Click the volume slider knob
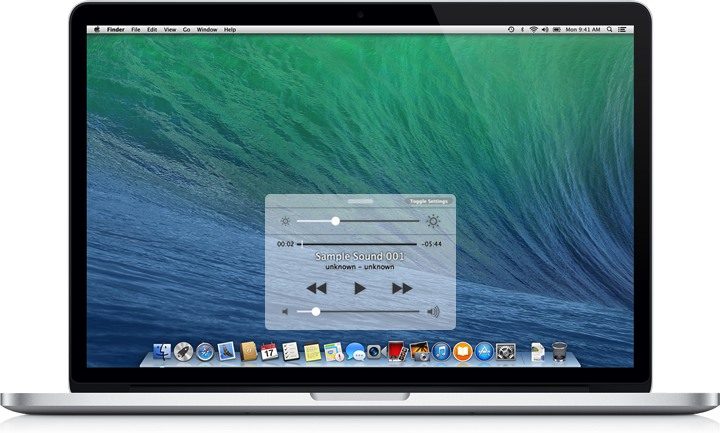The image size is (720, 433). tap(316, 312)
